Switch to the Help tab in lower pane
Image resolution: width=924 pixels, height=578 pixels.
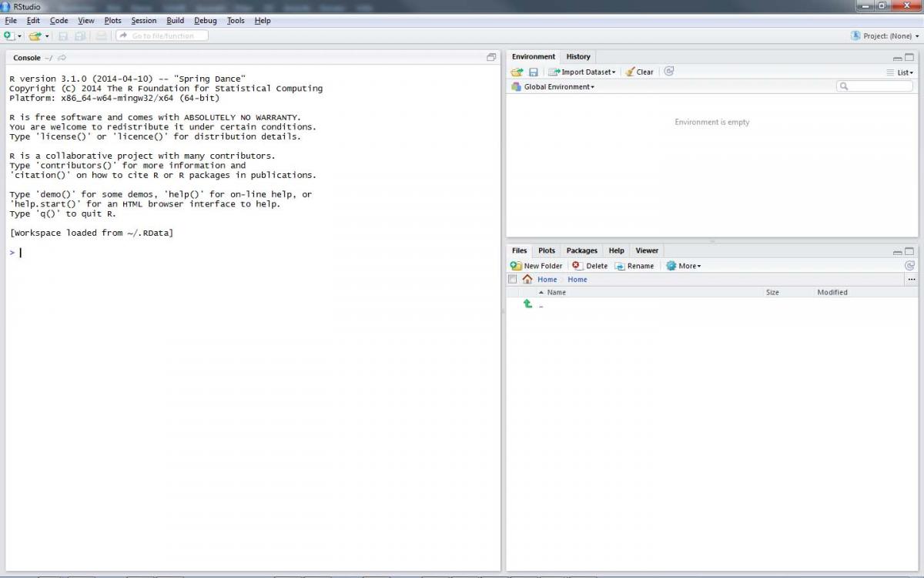click(x=617, y=250)
